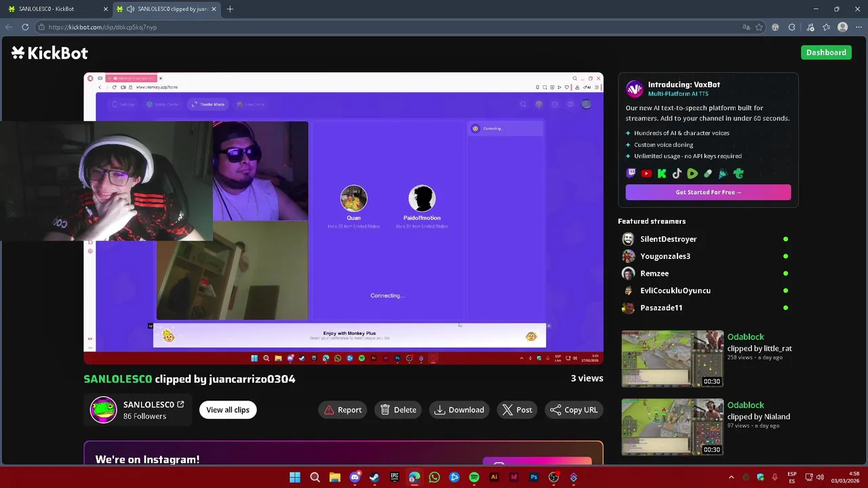Click the Twitch platform icon
Screen dimensions: 868x488
click(631, 174)
